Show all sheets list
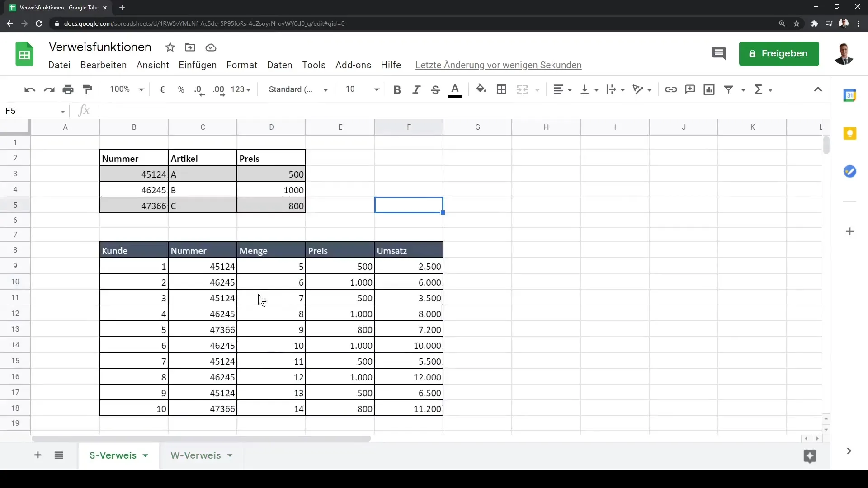Viewport: 868px width, 488px height. [x=59, y=455]
